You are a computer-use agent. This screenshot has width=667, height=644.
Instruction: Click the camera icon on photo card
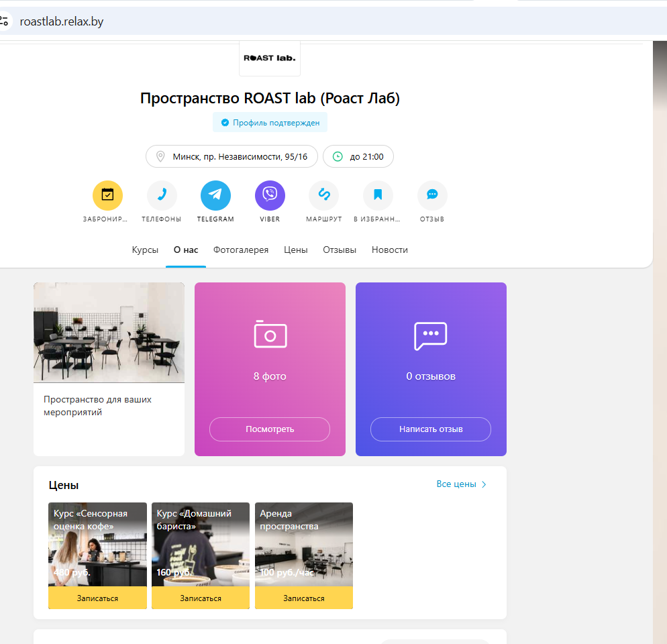click(x=270, y=334)
